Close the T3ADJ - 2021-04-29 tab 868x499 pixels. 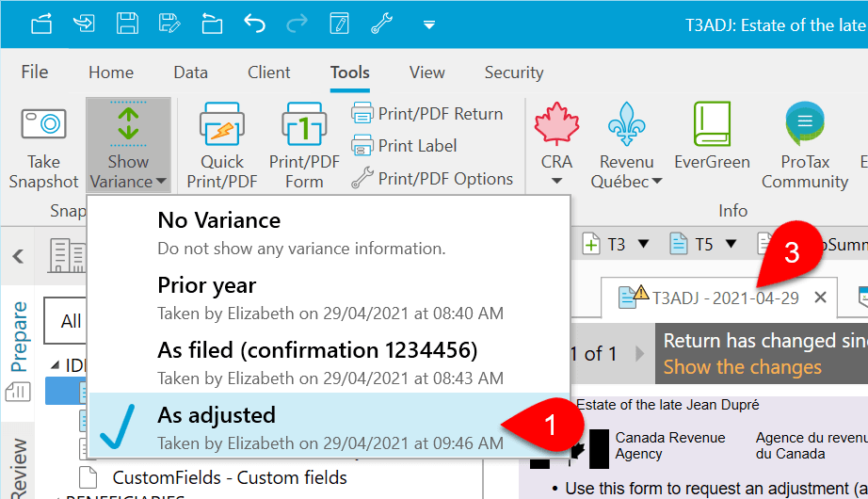820,298
